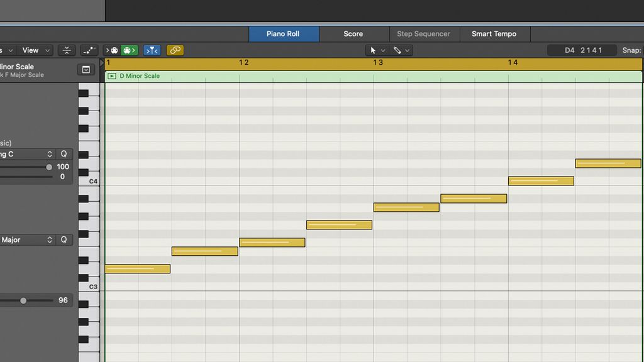
Task: Open the Pencil tool dropdown arrow
Action: (407, 50)
